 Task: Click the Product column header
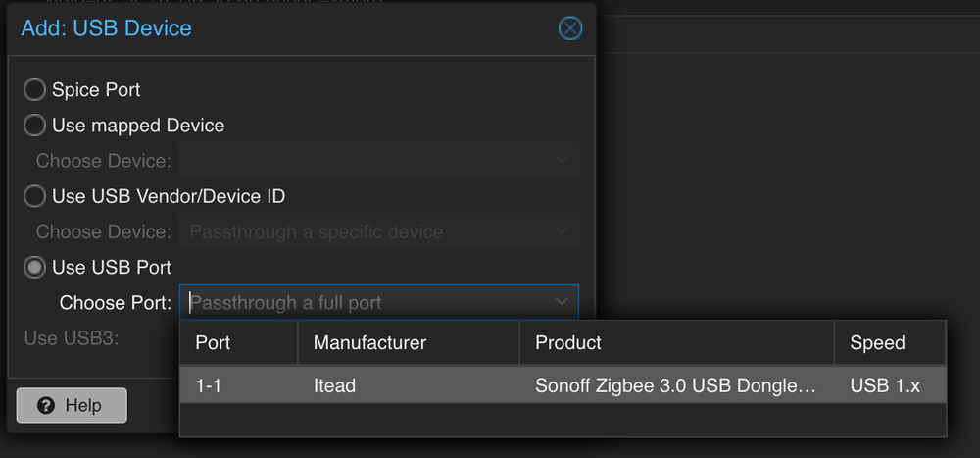677,342
